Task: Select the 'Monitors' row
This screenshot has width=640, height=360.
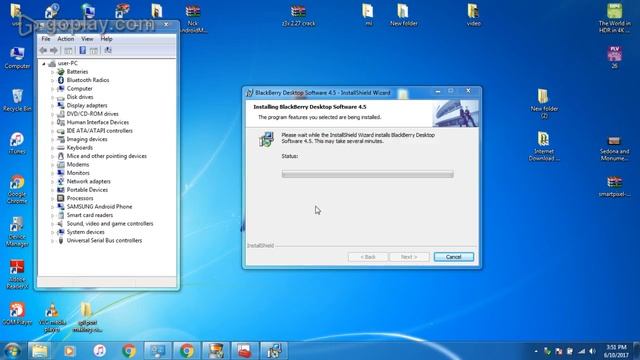Action: coord(78,173)
